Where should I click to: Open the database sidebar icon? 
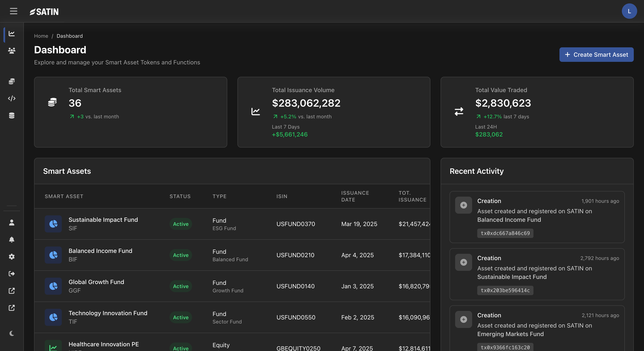pyautogui.click(x=12, y=115)
